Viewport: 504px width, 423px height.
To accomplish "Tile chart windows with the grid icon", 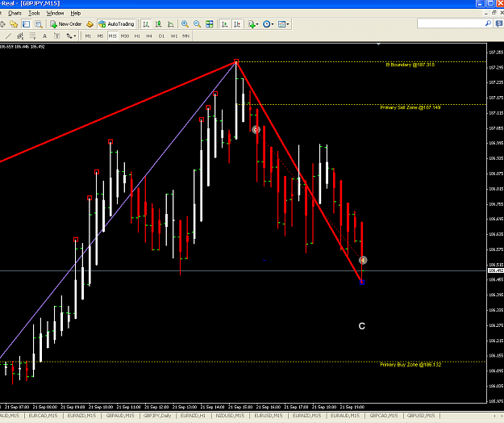I will click(209, 24).
